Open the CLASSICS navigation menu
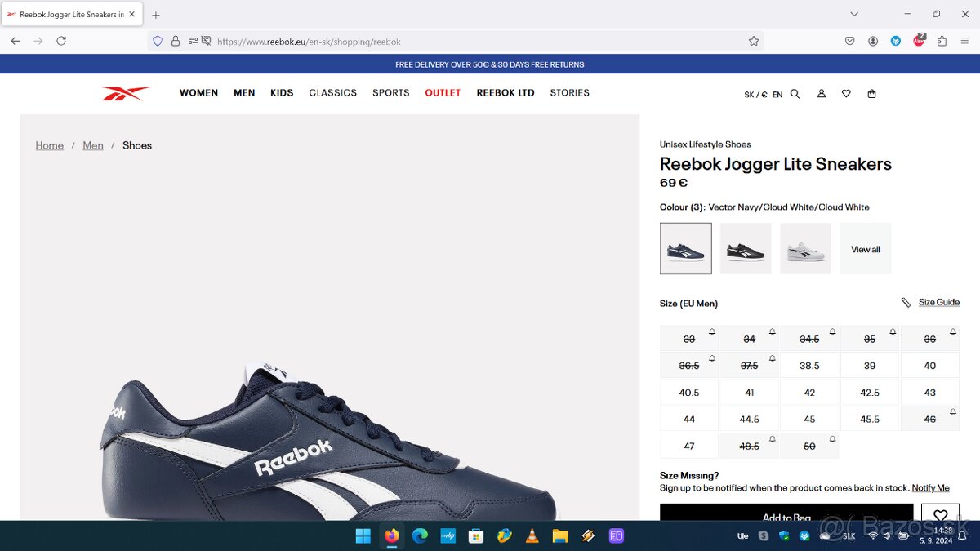The height and width of the screenshot is (551, 980). (x=332, y=92)
